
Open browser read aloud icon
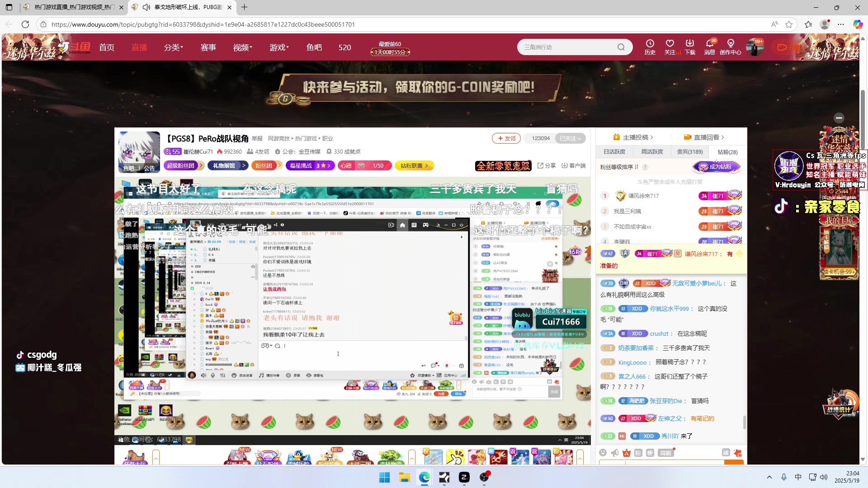click(x=774, y=24)
